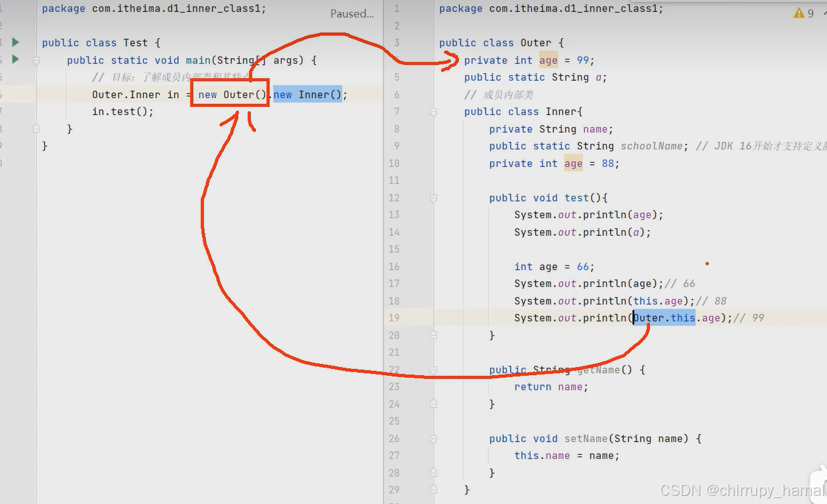Collapse the test() method fold marker

click(434, 198)
